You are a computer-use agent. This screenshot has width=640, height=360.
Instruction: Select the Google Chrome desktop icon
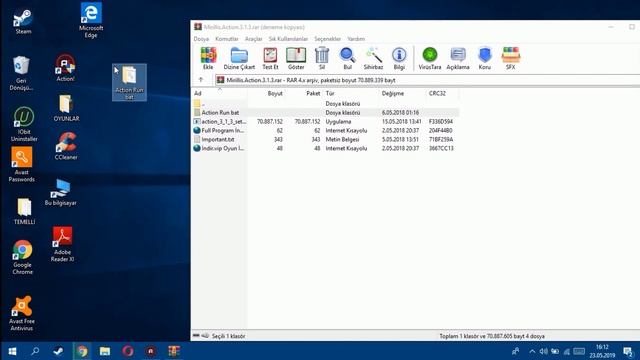[22, 257]
